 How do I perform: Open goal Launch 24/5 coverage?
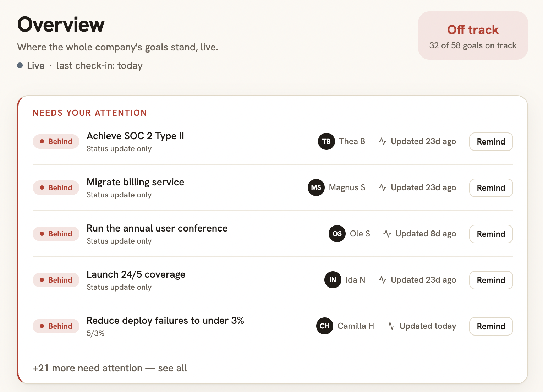pyautogui.click(x=136, y=274)
